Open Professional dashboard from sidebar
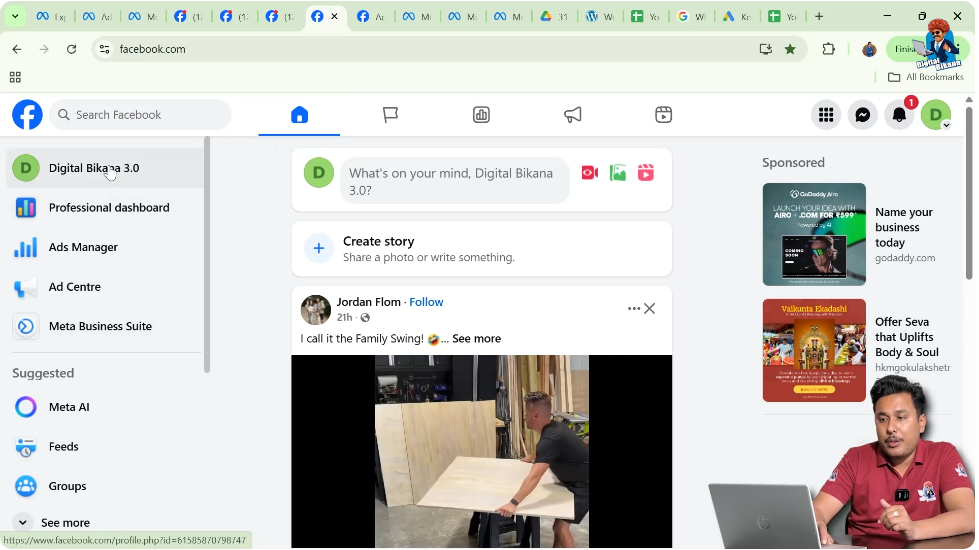Viewport: 979px width, 550px height. 105,207
